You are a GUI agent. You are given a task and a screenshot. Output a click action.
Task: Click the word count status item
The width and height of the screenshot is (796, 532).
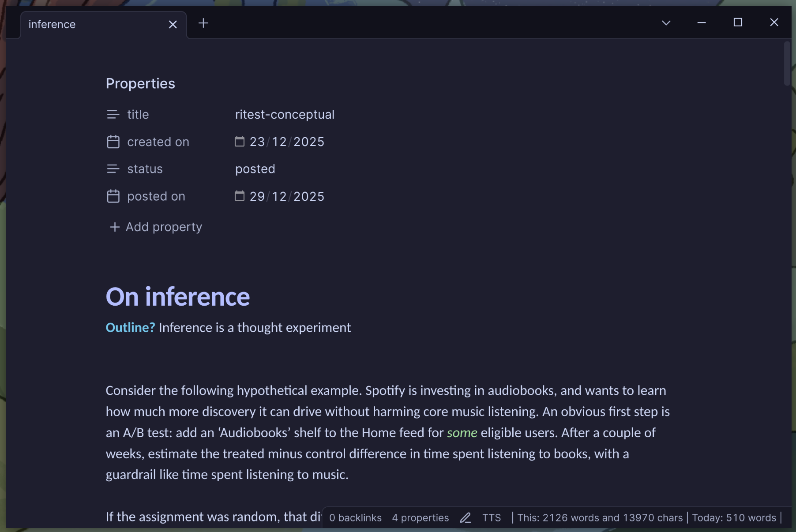coord(600,518)
